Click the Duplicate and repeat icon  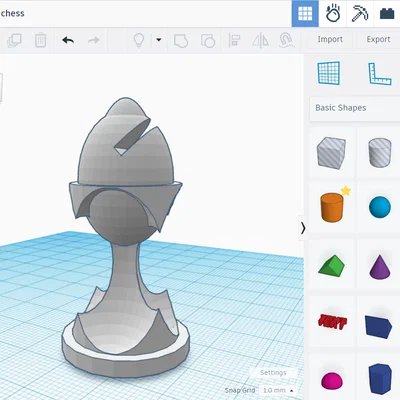(x=14, y=41)
